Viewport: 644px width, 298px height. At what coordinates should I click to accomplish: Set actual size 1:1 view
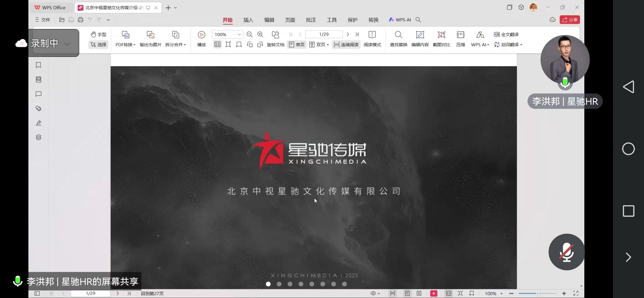(218, 44)
